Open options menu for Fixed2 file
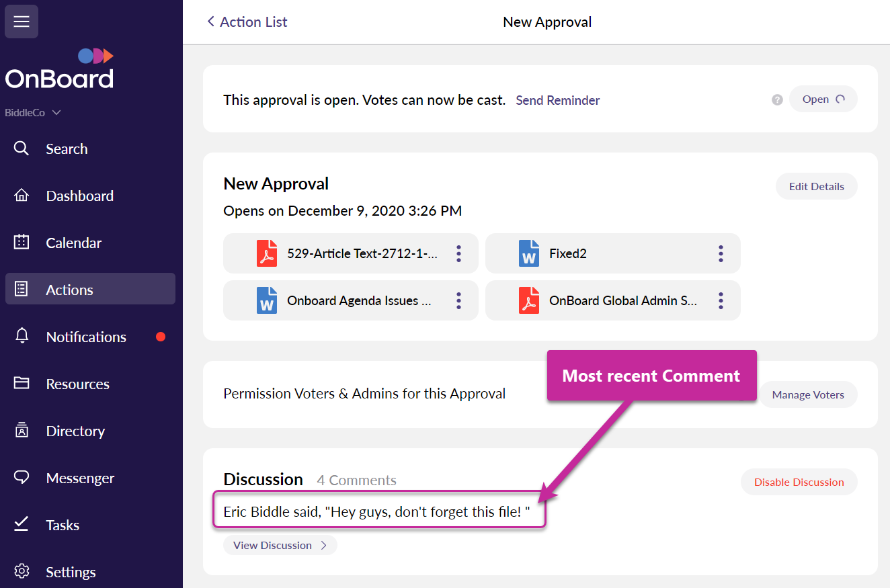This screenshot has width=890, height=588. point(721,253)
